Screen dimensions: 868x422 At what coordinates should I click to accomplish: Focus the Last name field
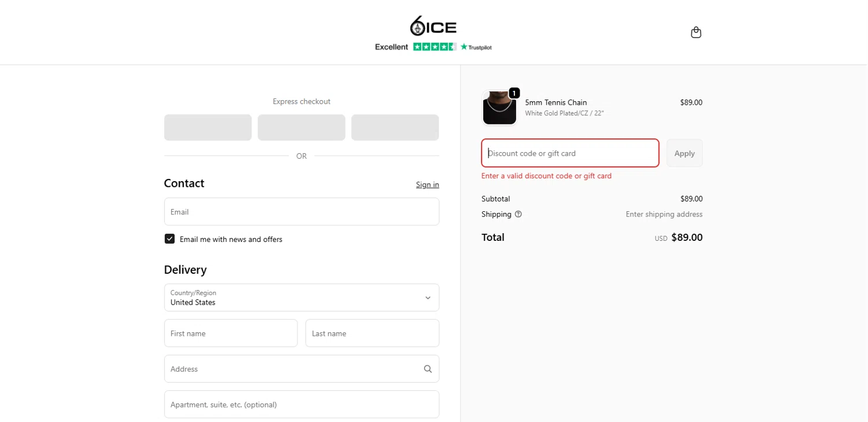[x=372, y=333]
